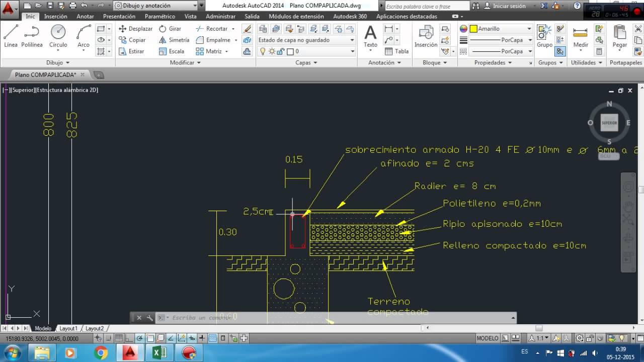Viewport: 644px width, 362px height.
Task: Open the Dibujo y anotación workspace dropdown
Action: point(155,6)
